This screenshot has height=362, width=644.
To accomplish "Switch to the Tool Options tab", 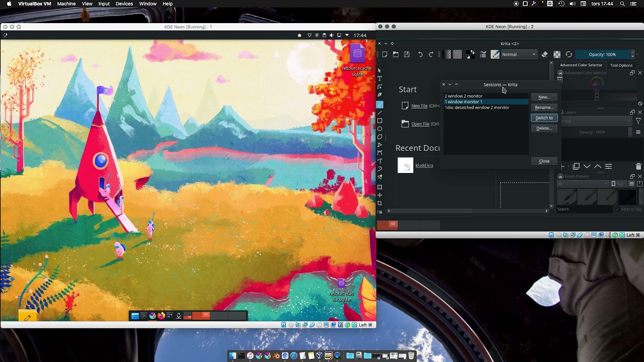I will pos(621,65).
